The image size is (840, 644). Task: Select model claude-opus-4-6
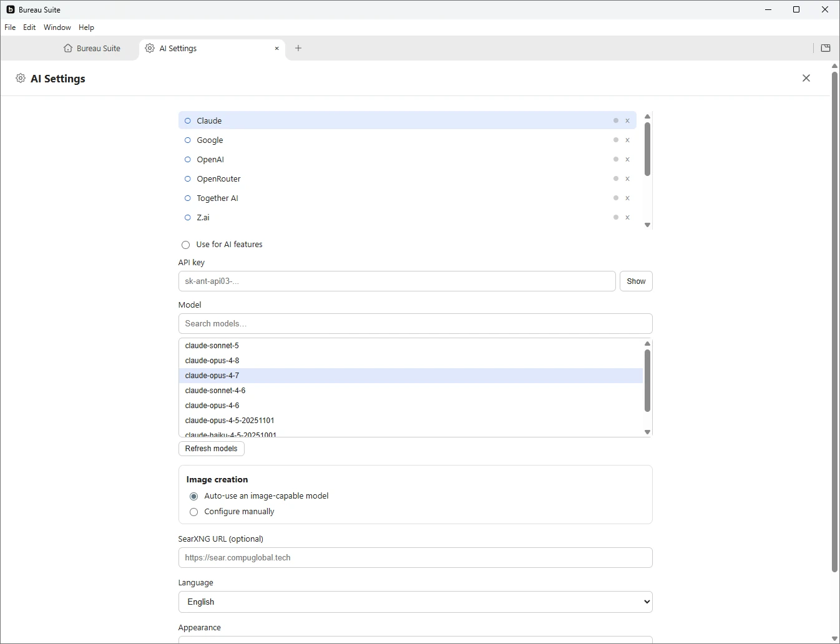click(x=411, y=406)
